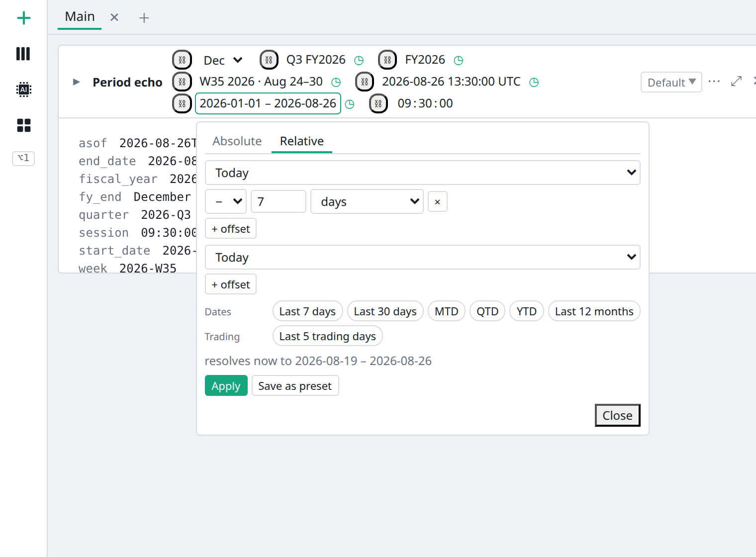Open the three-dot more options menu
The height and width of the screenshot is (557, 756).
(x=714, y=82)
